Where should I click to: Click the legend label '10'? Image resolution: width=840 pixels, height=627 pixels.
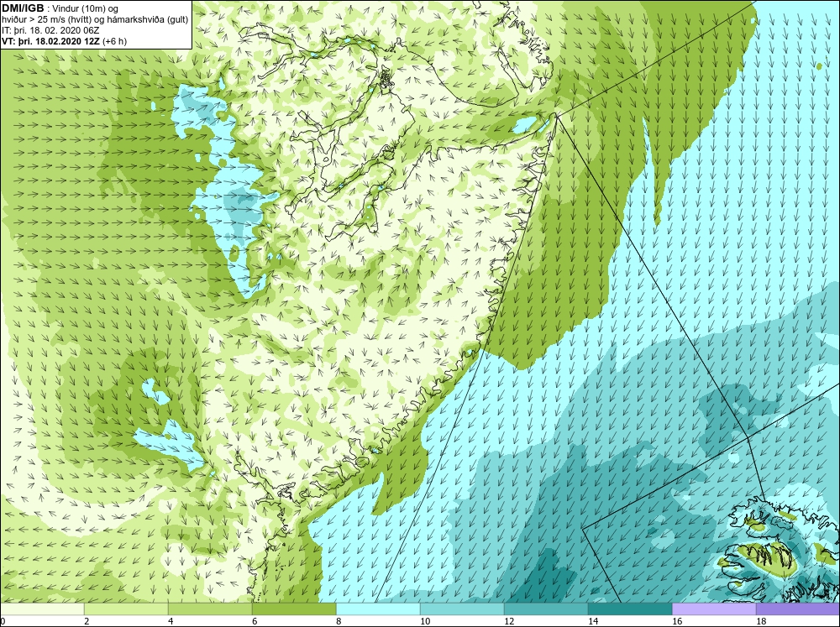pyautogui.click(x=425, y=621)
